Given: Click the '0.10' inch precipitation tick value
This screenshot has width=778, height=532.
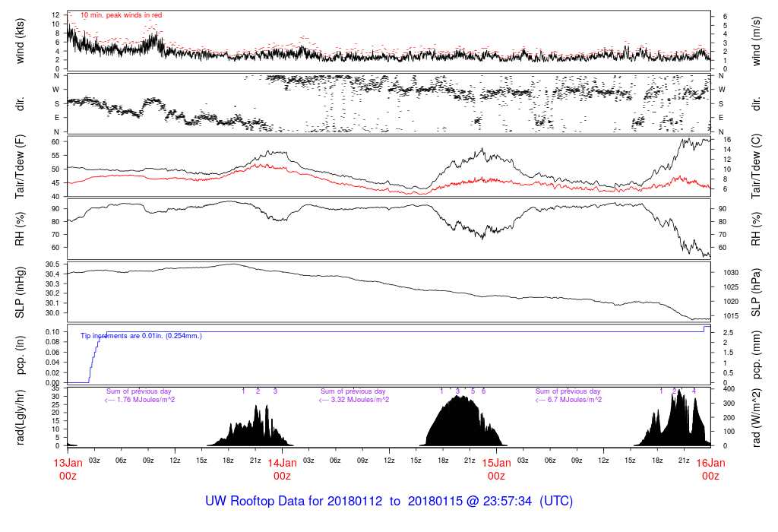Looking at the screenshot, I should pyautogui.click(x=52, y=331).
